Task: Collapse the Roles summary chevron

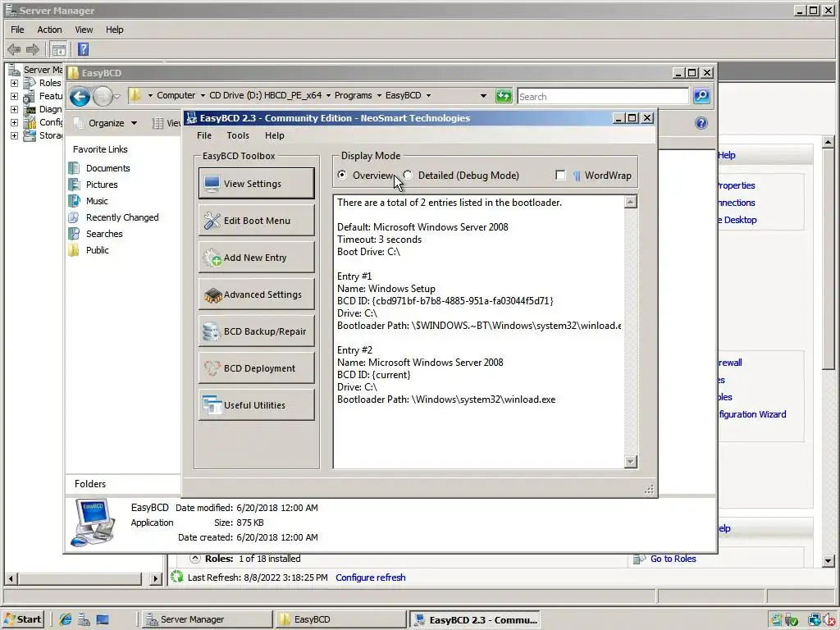Action: pyautogui.click(x=195, y=559)
